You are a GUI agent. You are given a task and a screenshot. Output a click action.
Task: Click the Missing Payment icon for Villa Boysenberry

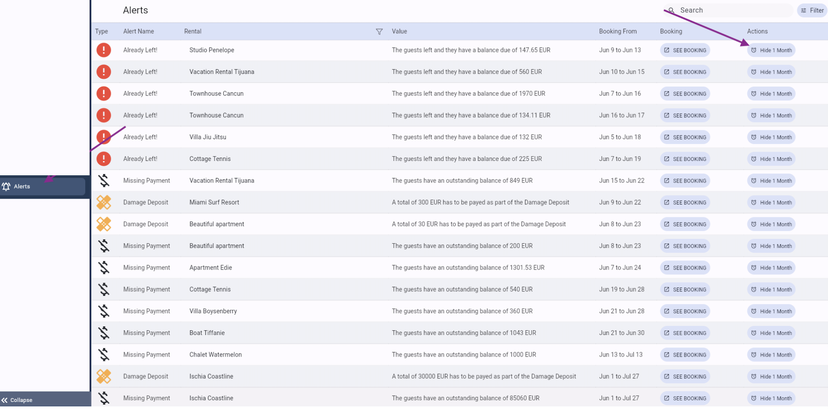(104, 311)
